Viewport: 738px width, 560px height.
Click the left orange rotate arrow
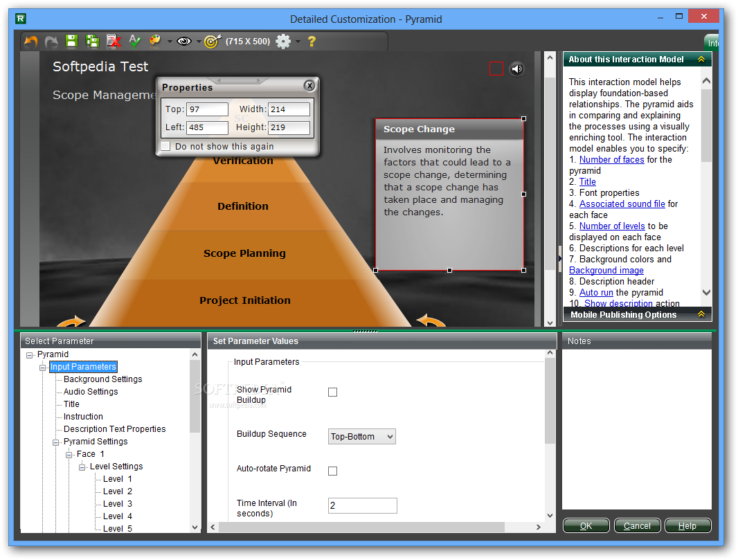[x=71, y=321]
